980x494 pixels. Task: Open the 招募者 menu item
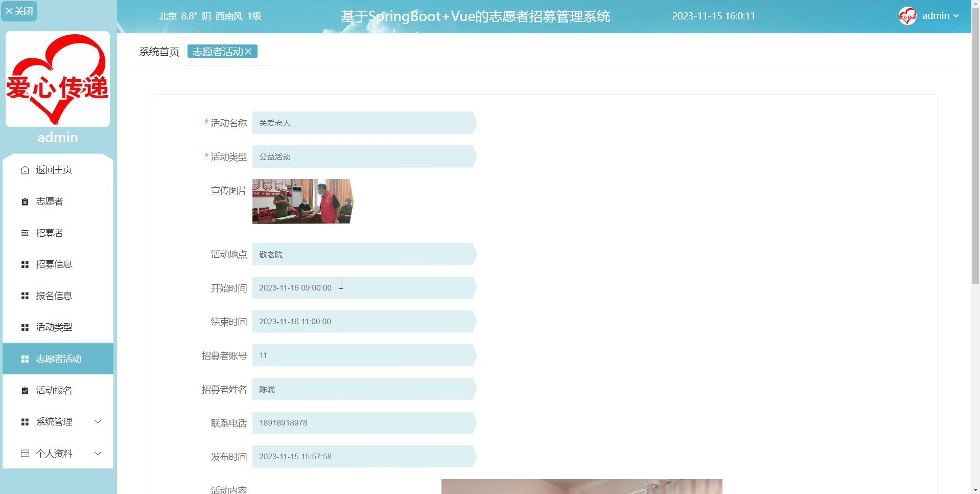click(58, 233)
